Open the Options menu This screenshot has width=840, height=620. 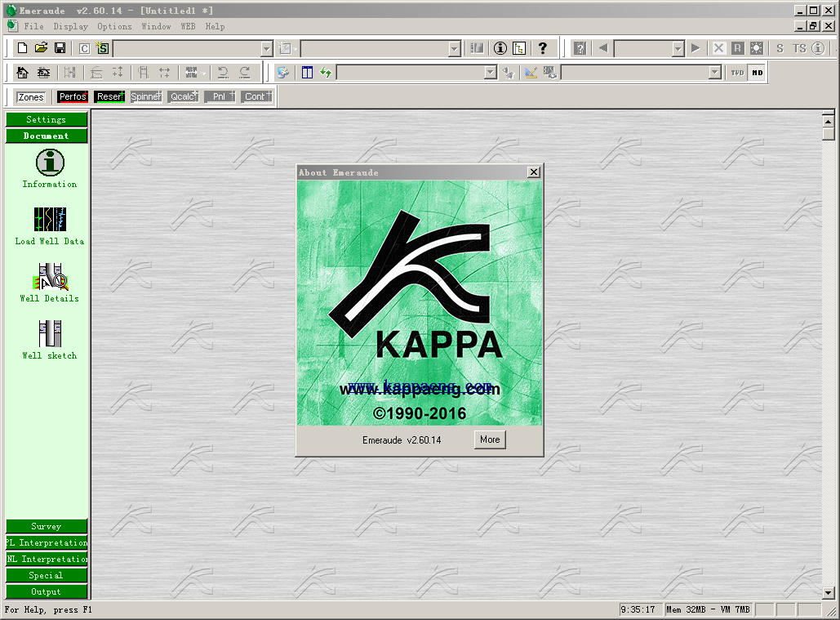[114, 26]
